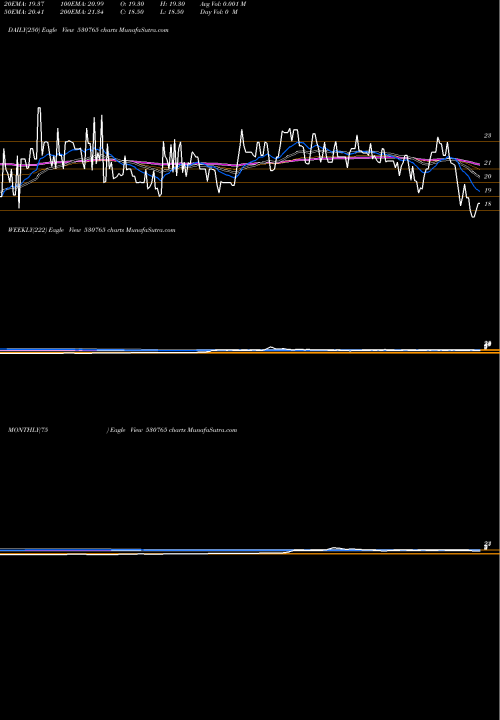Click the 'Day Vol' reading
500x720 pixels.
click(x=219, y=12)
